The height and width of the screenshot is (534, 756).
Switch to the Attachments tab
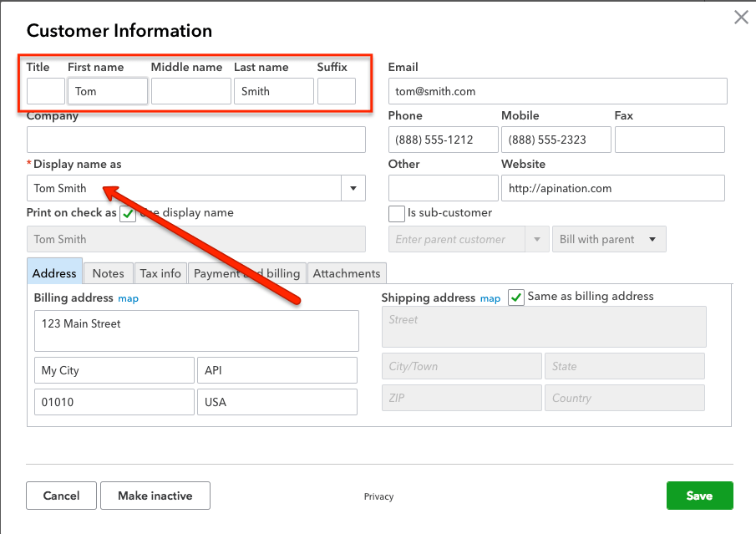[x=347, y=272]
